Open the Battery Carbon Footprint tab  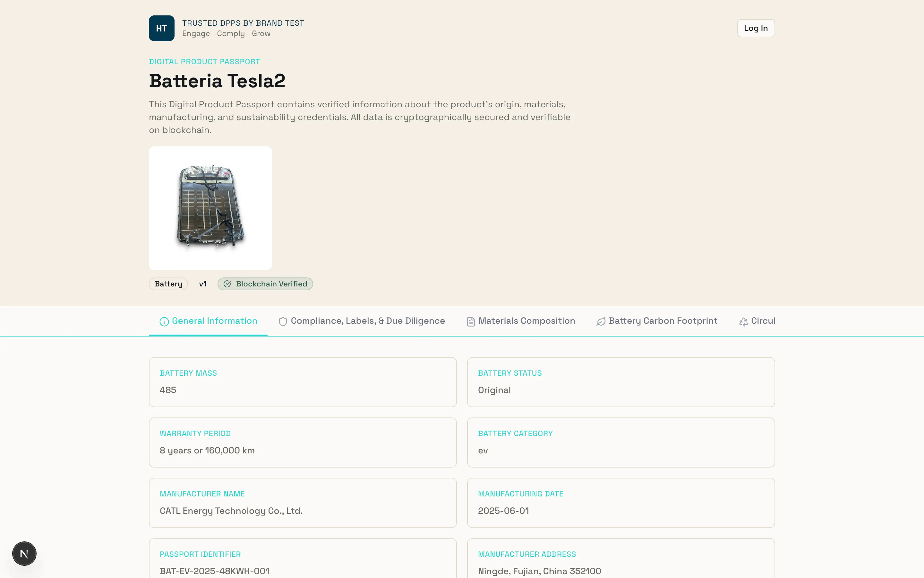click(x=657, y=321)
